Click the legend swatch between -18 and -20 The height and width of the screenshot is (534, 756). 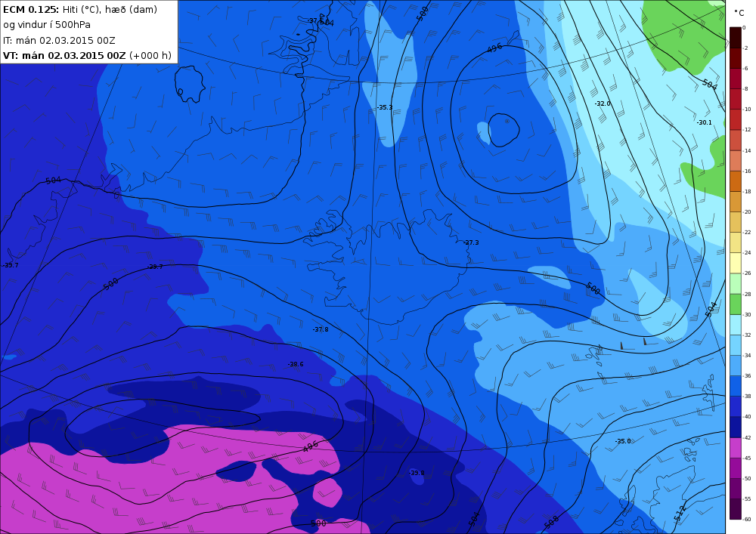click(736, 202)
